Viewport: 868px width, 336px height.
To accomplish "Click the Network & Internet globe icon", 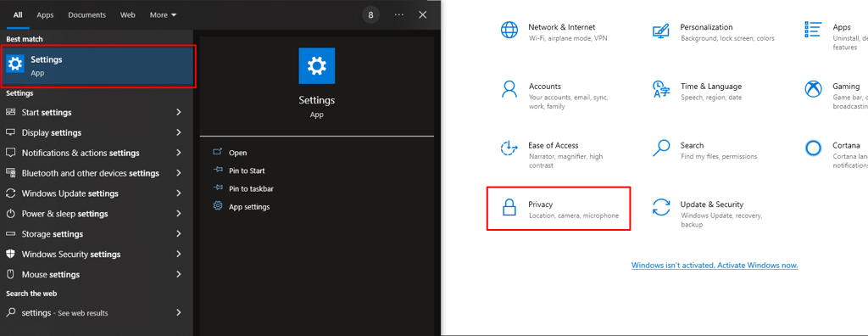I will 509,31.
